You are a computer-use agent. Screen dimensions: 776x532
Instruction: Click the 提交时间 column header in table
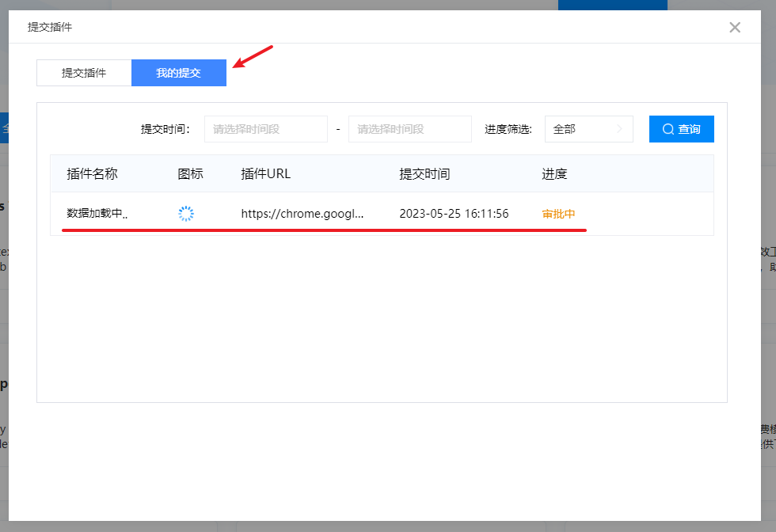[424, 174]
